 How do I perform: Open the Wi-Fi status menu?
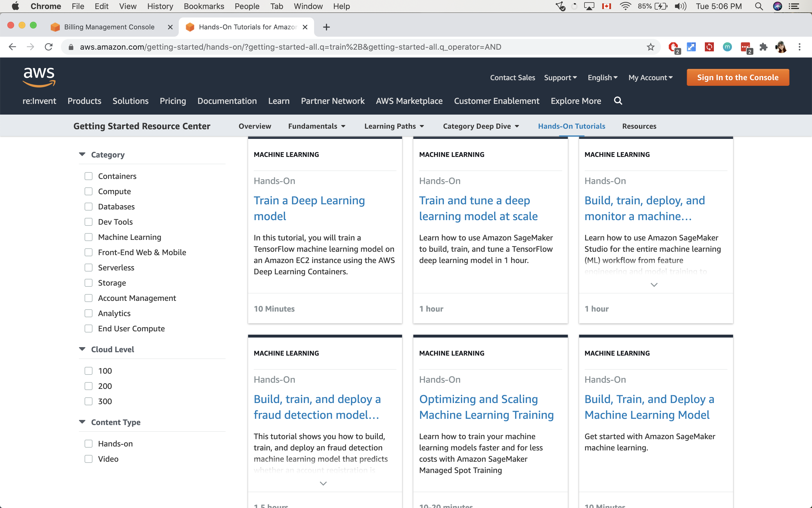coord(625,6)
